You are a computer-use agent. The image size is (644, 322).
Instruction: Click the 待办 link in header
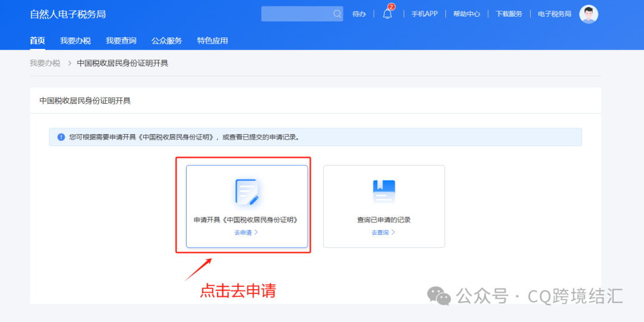click(359, 14)
